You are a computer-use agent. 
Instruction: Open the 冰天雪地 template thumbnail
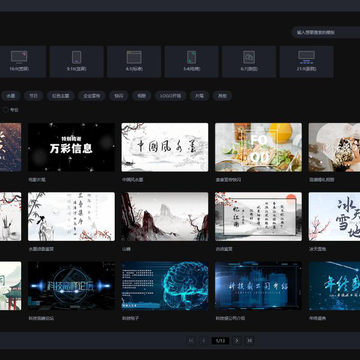tap(334, 216)
